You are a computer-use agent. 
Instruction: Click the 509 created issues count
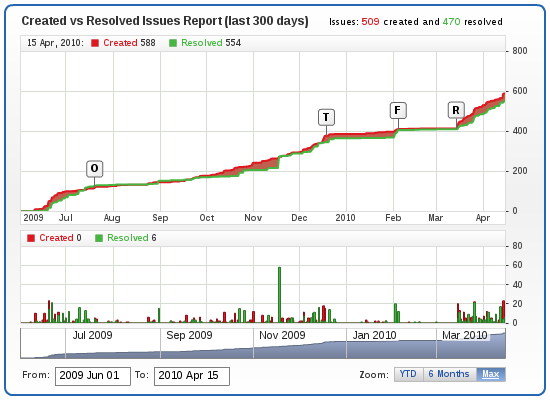(x=370, y=22)
